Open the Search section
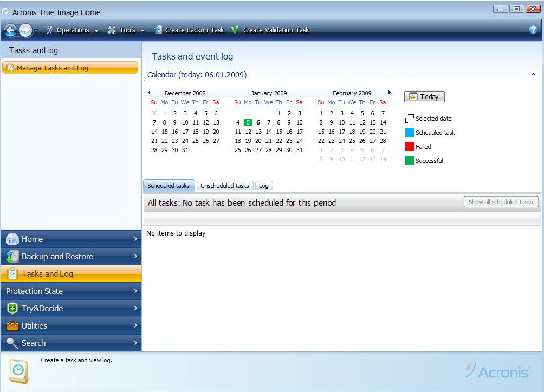Screen dimensions: 544x392 point(71,343)
